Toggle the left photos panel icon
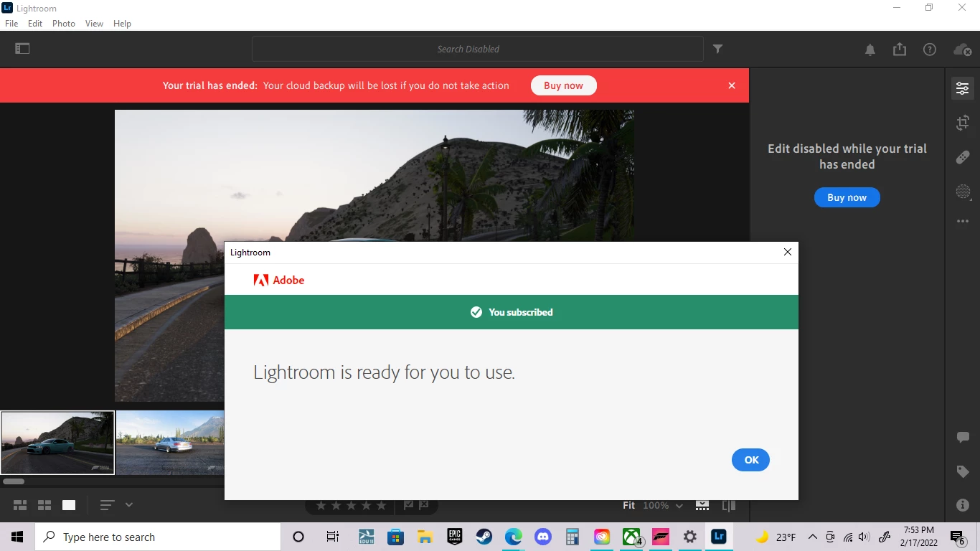 tap(22, 49)
